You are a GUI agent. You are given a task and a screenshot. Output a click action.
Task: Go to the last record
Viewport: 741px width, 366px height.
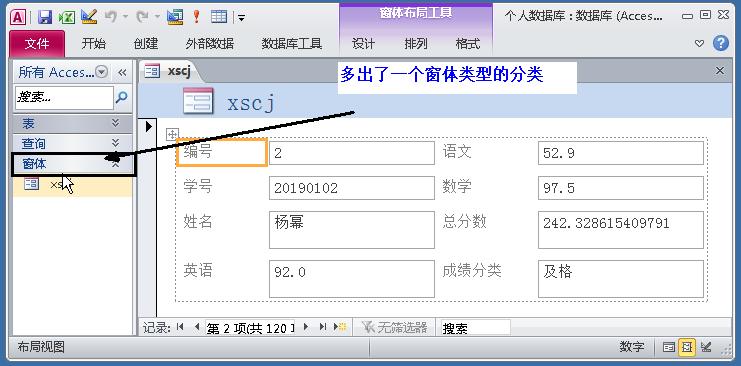[x=323, y=327]
